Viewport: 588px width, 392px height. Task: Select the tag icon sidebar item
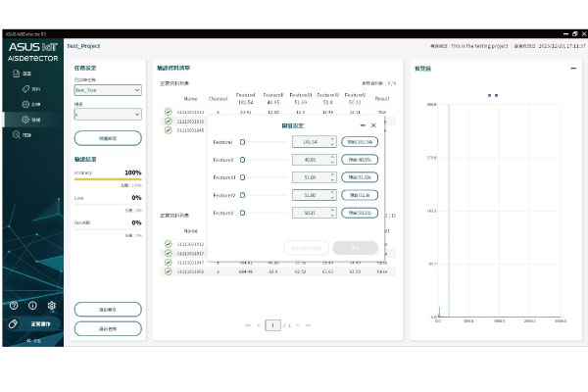click(24, 88)
